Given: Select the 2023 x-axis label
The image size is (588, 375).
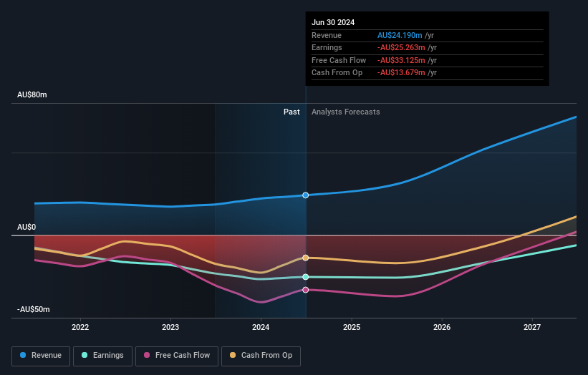Looking at the screenshot, I should click(170, 327).
